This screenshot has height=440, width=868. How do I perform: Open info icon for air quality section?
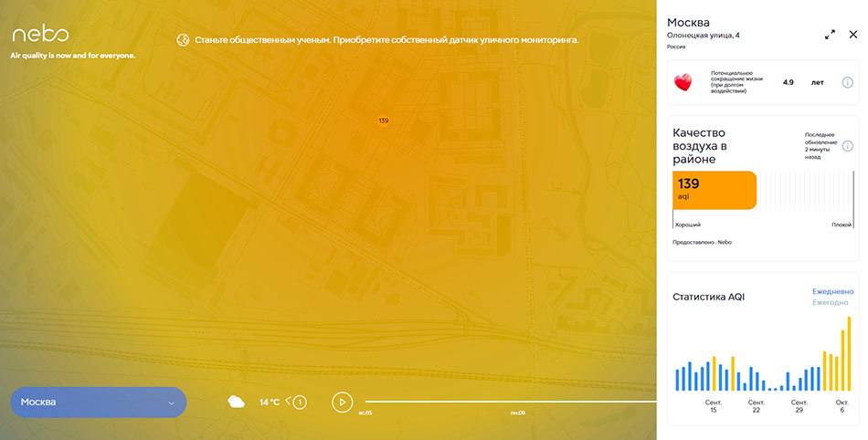[847, 146]
